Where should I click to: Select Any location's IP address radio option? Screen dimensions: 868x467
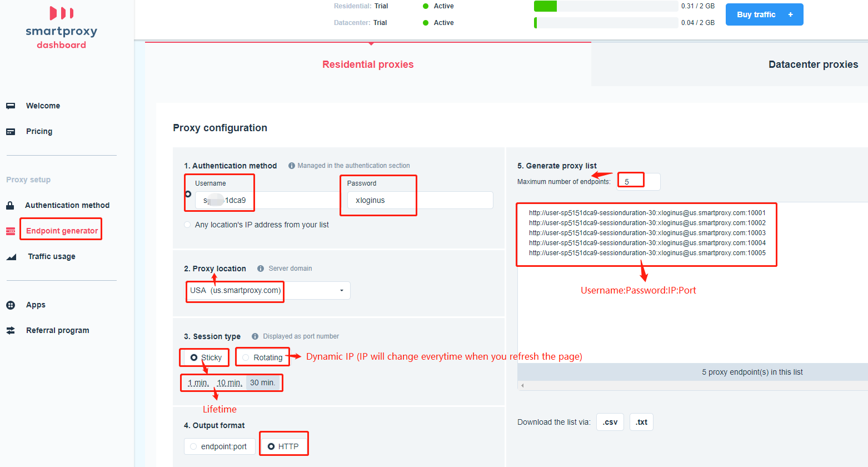[187, 225]
